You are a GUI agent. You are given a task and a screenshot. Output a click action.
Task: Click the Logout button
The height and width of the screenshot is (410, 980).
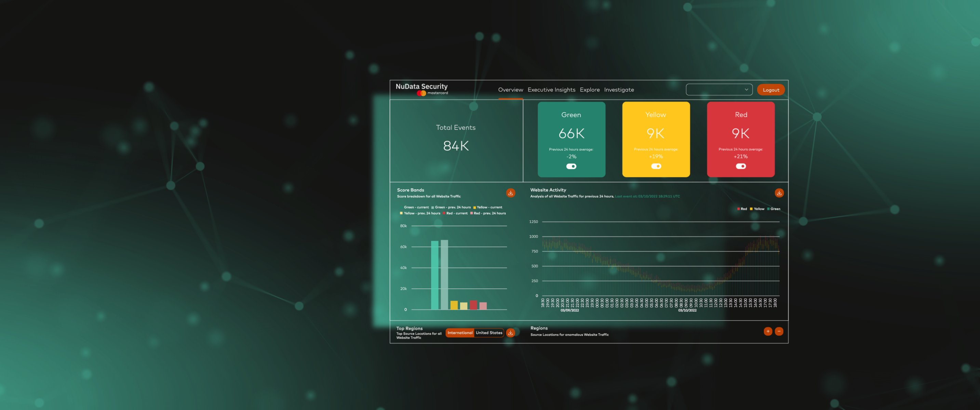click(771, 90)
